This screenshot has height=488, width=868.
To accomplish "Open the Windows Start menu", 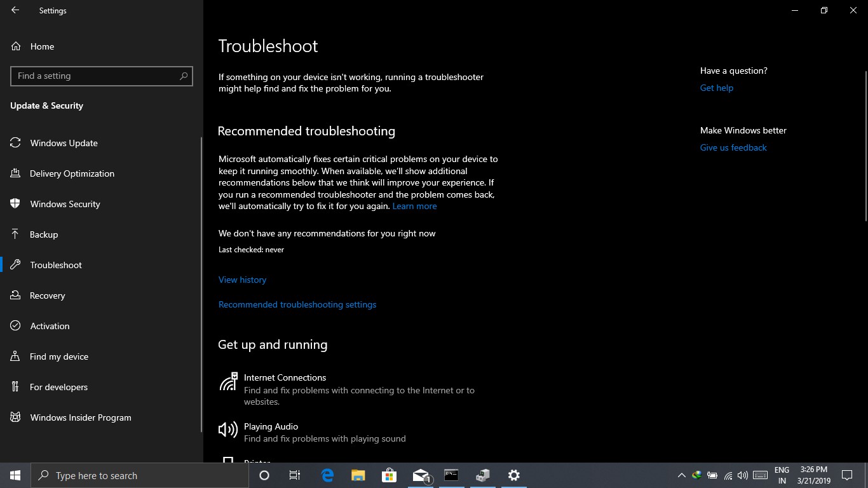I will [x=15, y=475].
